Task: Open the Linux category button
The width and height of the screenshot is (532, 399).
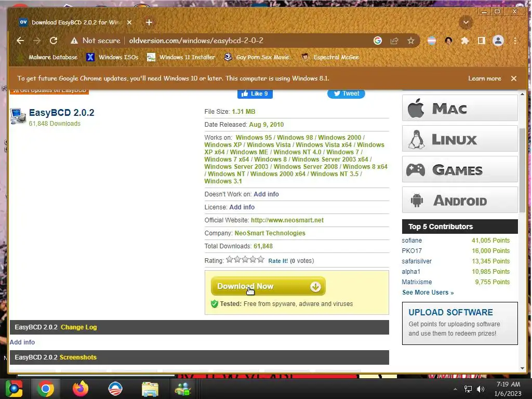Action: (x=460, y=139)
